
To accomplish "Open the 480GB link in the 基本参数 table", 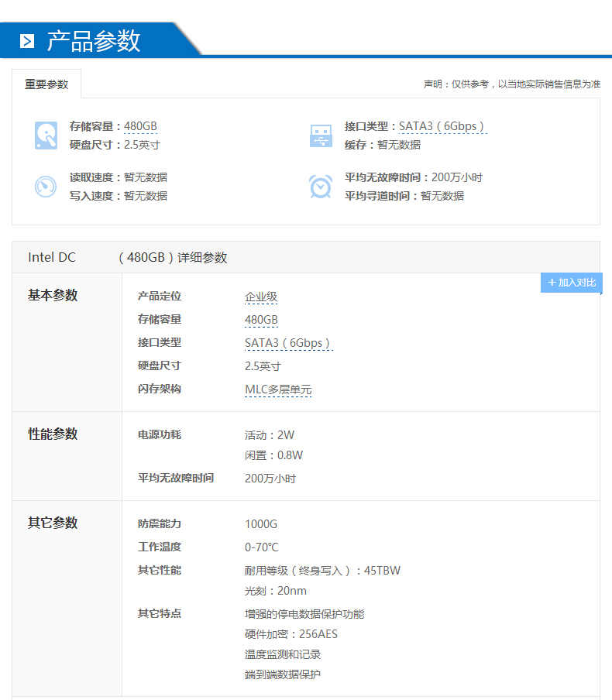I will click(261, 320).
